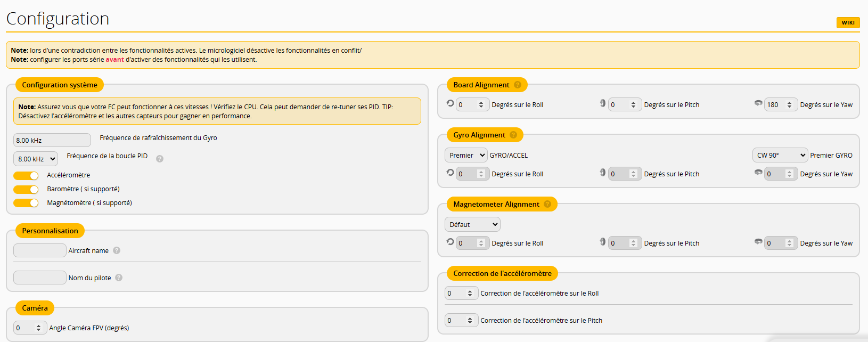Toggle the Baromètre switch off
868x342 pixels.
[26, 189]
